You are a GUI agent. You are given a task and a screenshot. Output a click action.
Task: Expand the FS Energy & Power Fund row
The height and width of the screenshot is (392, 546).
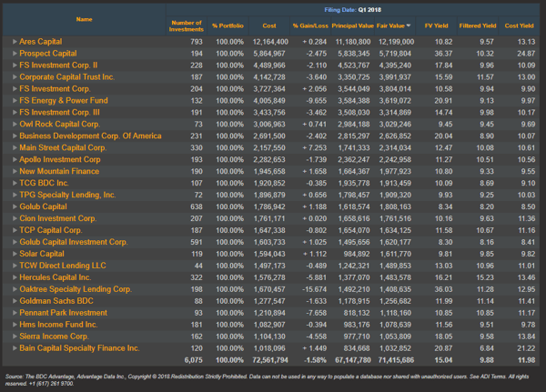15,101
